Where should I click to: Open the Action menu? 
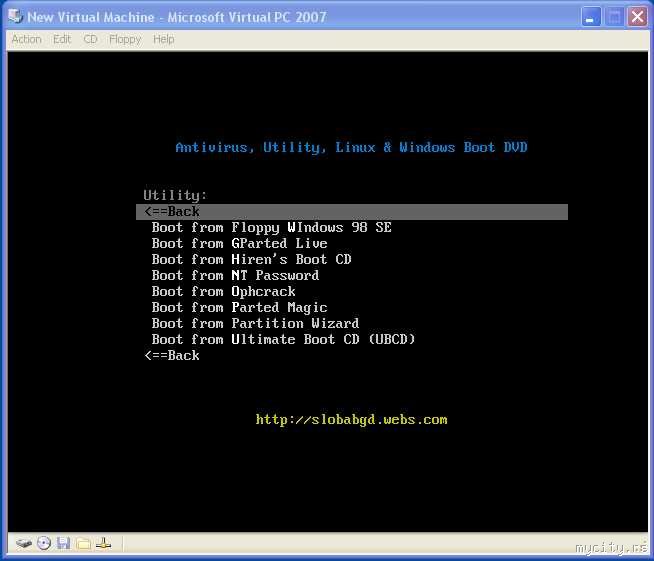[x=26, y=39]
